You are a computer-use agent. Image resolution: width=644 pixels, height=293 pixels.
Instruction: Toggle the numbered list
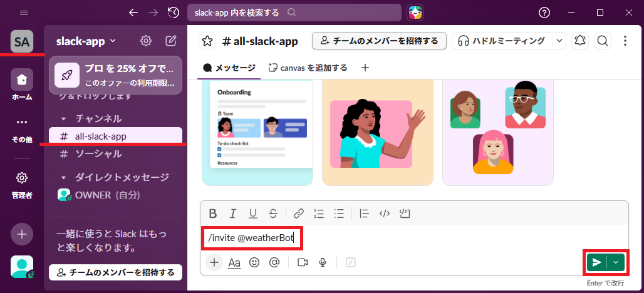click(319, 213)
